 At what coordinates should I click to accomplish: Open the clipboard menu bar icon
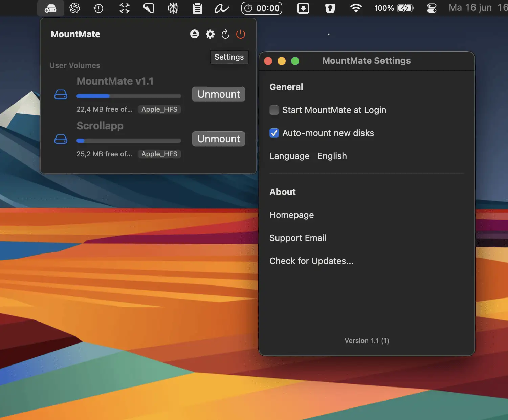pyautogui.click(x=197, y=8)
